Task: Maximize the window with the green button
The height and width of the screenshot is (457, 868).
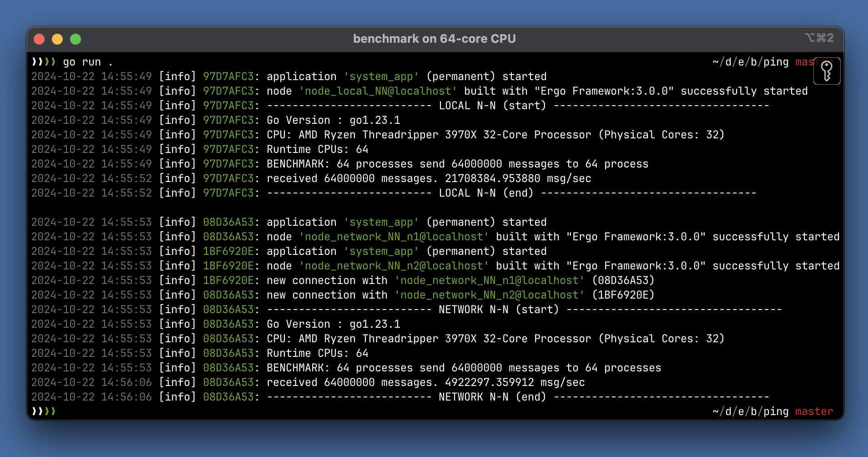Action: pos(76,39)
